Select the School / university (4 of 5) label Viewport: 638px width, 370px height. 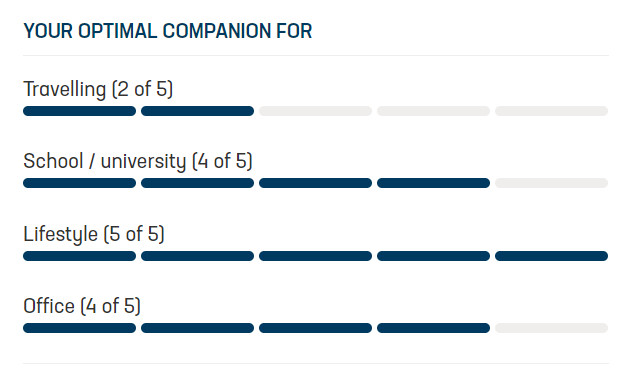[x=138, y=161]
